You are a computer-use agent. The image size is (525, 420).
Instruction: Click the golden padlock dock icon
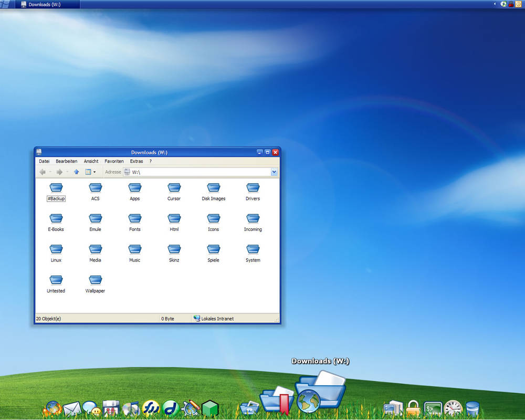[x=413, y=408]
